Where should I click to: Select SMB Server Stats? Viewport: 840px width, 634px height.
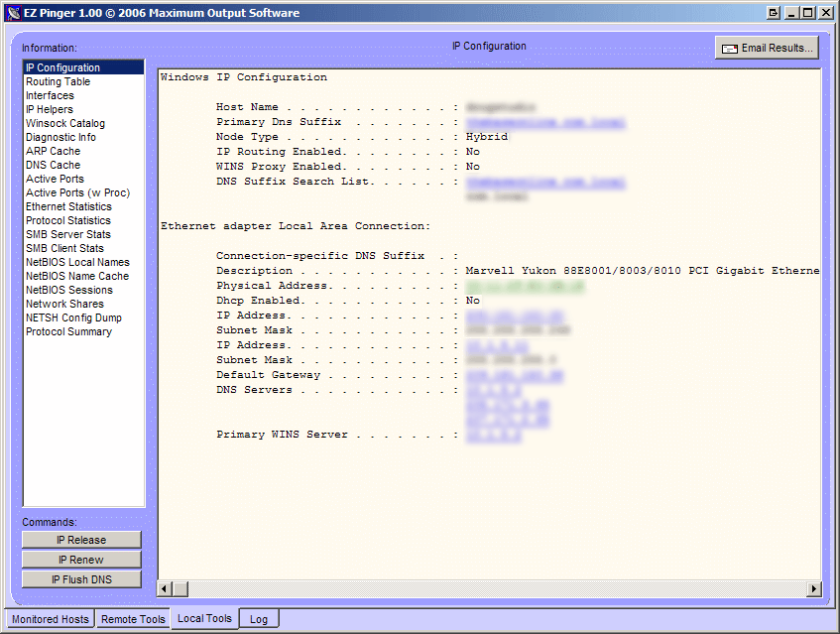(x=83, y=235)
